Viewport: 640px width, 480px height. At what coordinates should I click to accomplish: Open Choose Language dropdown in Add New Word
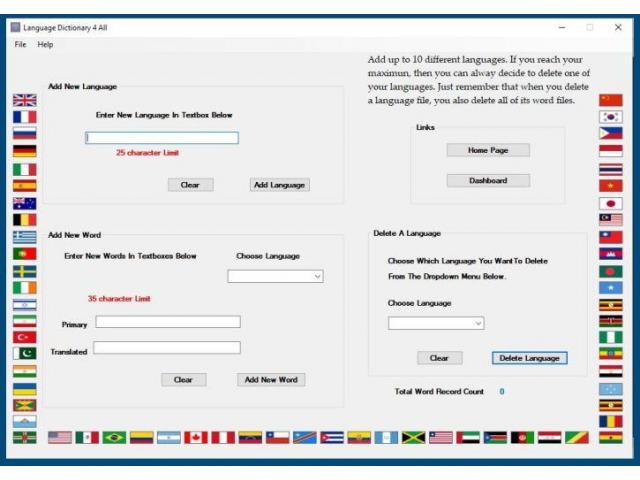tap(275, 276)
